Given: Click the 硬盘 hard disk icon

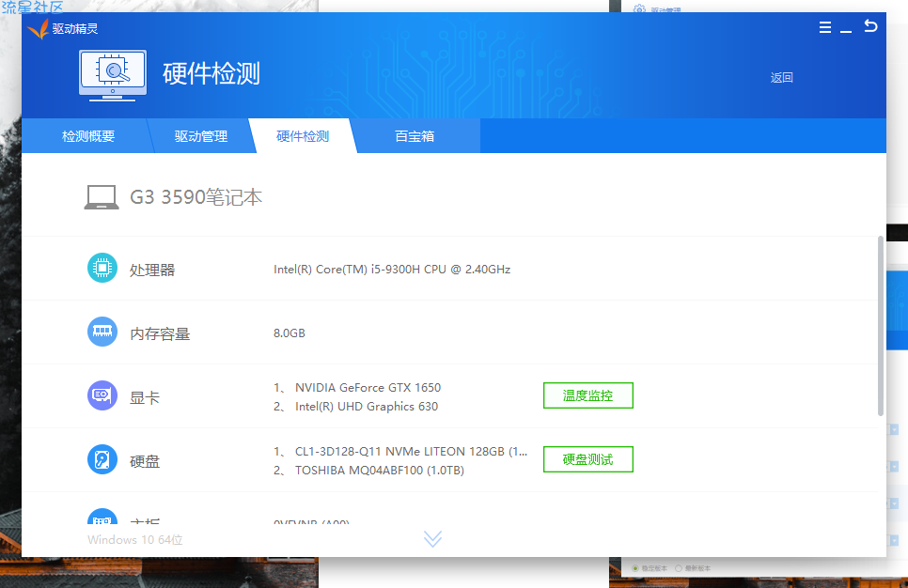Looking at the screenshot, I should (102, 459).
